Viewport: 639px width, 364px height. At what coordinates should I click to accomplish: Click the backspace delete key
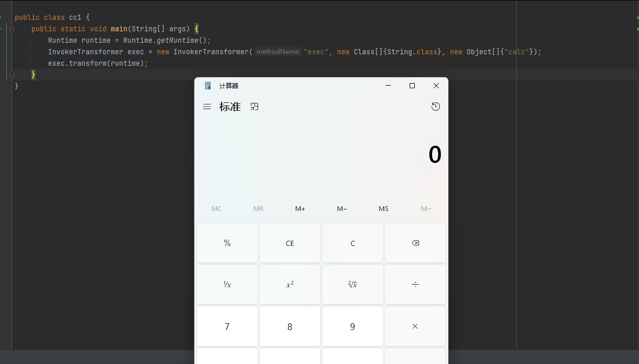[415, 243]
